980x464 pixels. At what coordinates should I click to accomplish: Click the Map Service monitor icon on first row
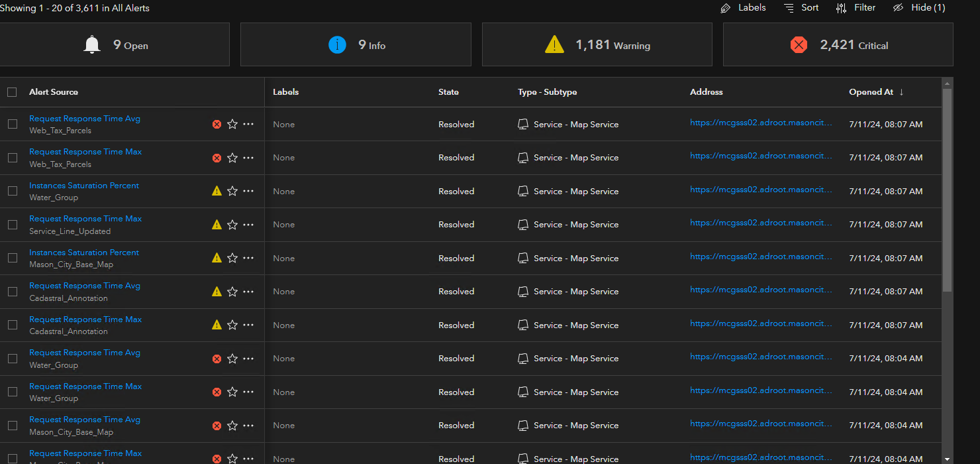(522, 124)
